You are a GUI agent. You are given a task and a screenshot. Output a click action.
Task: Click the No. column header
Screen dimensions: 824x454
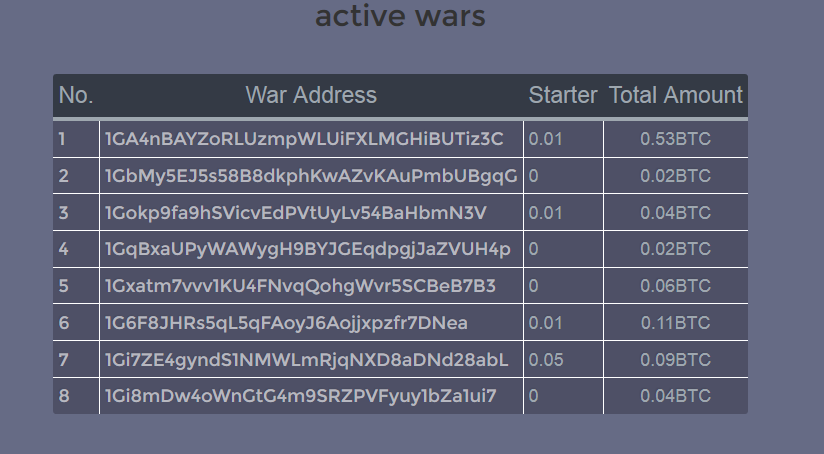[76, 95]
